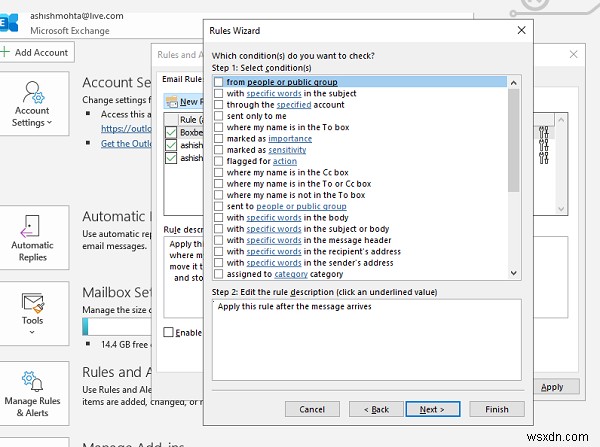The width and height of the screenshot is (600, 447).
Task: Open the 'Get the Outl...' link in Account Settings
Action: click(x=126, y=144)
